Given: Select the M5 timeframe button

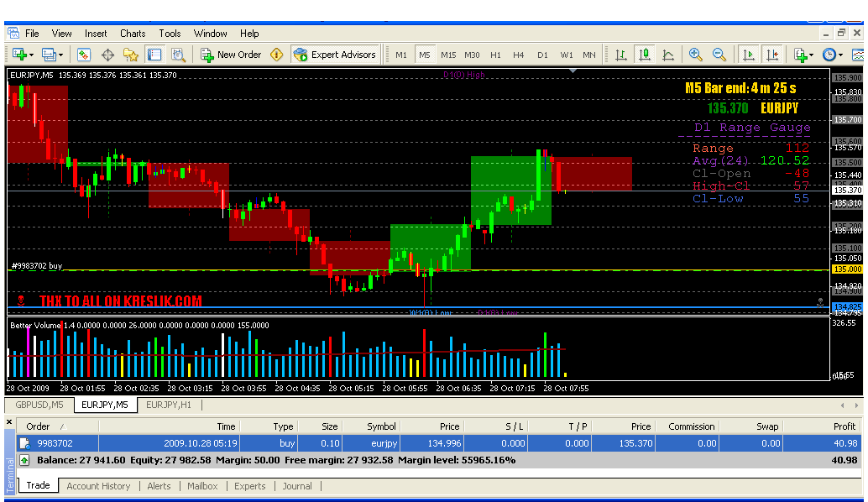Looking at the screenshot, I should 425,55.
